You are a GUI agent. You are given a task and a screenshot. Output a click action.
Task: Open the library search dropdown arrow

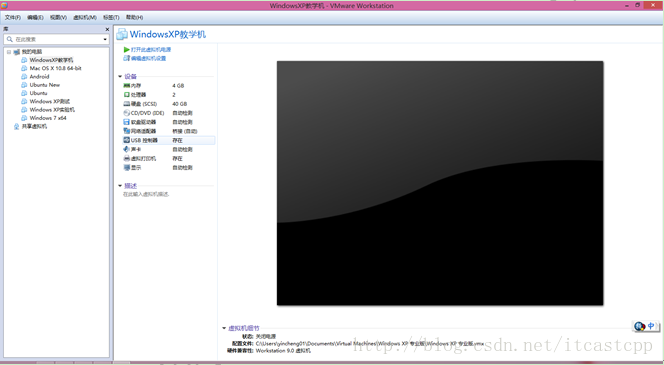(105, 39)
